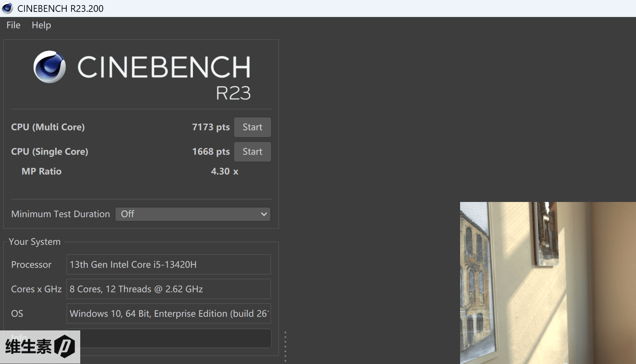Open the File menu
The width and height of the screenshot is (636, 364).
[x=13, y=25]
